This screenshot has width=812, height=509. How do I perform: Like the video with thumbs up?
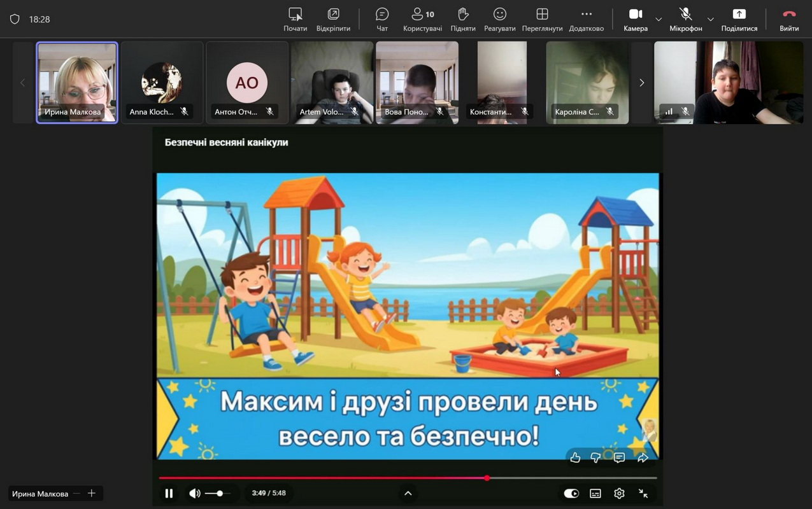click(x=575, y=457)
